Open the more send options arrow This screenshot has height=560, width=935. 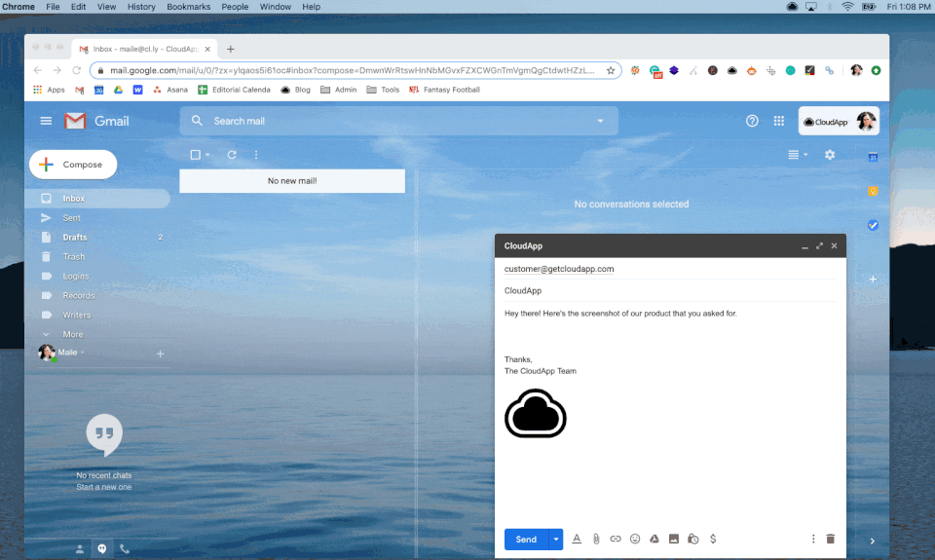[556, 540]
